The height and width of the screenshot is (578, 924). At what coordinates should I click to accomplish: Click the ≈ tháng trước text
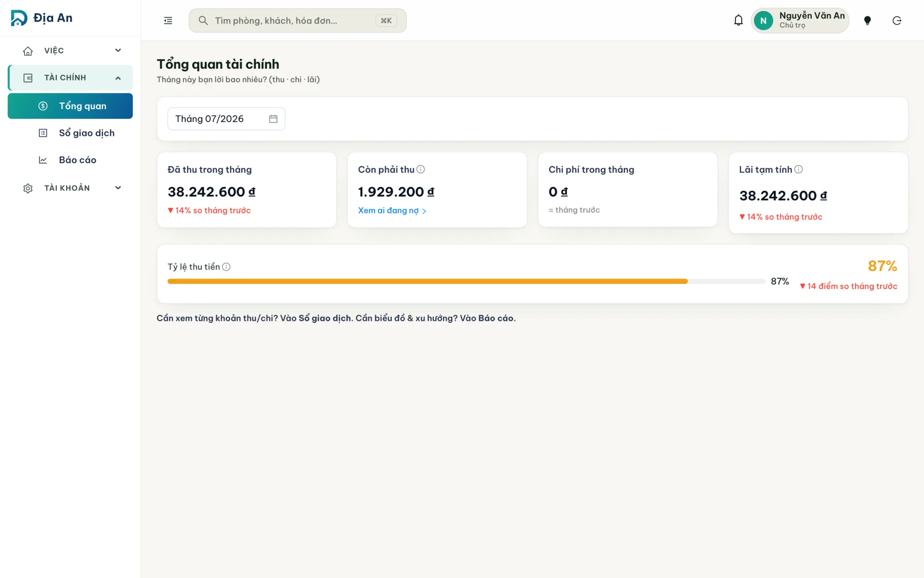(574, 210)
